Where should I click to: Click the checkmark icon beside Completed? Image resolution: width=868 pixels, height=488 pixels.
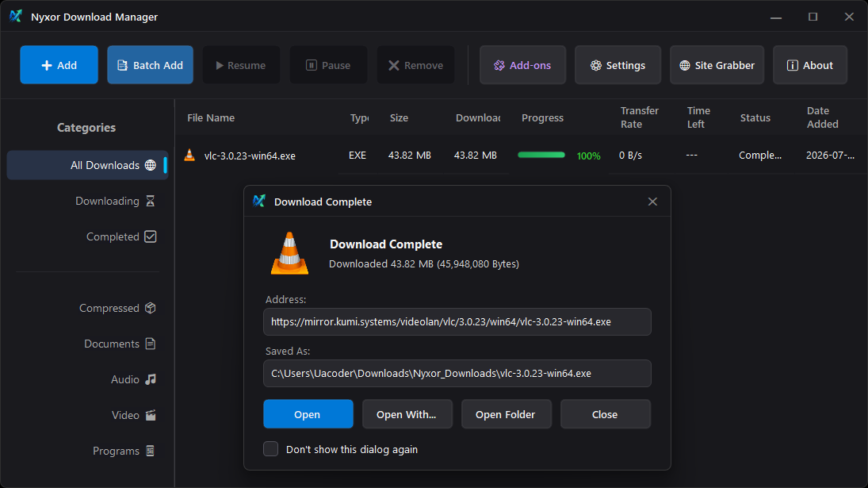pos(150,236)
